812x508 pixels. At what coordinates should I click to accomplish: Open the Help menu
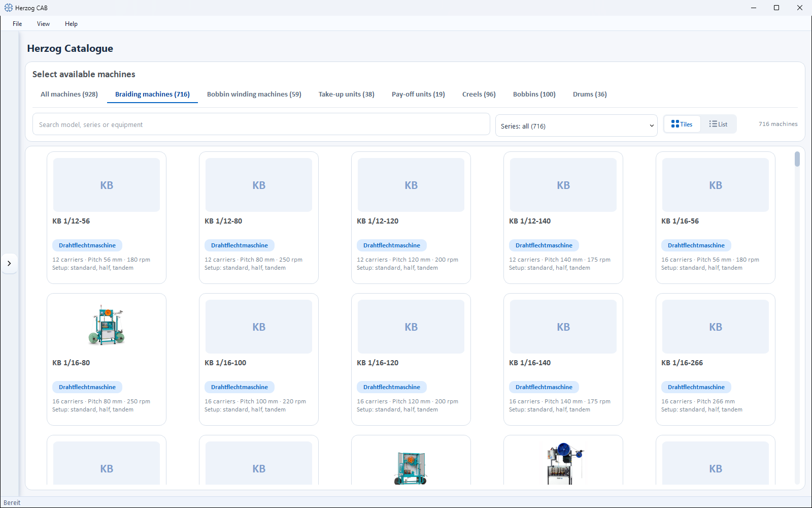(x=71, y=24)
